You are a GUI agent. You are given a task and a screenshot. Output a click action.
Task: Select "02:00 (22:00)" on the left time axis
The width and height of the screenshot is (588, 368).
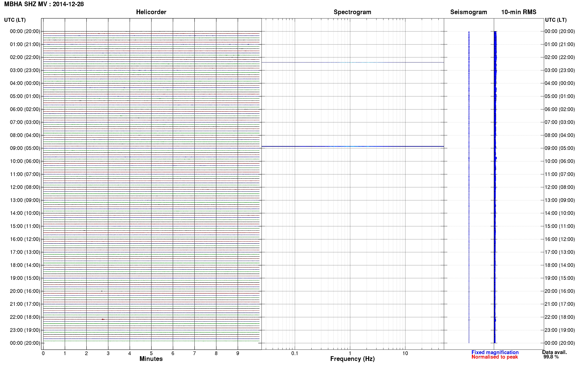click(25, 57)
